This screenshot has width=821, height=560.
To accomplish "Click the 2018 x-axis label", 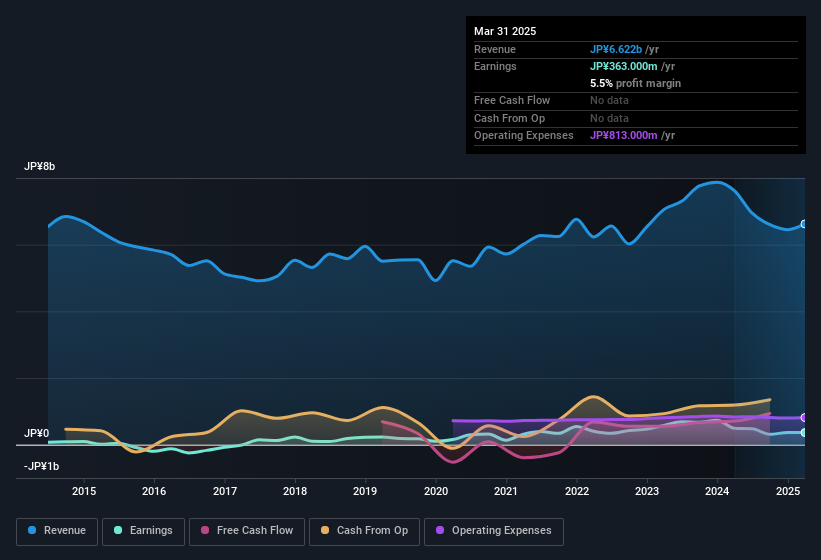I will coord(295,491).
